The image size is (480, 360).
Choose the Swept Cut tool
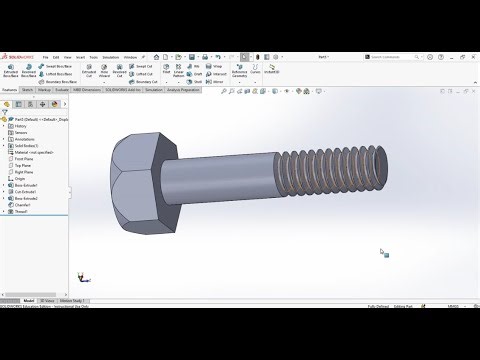[x=141, y=66]
